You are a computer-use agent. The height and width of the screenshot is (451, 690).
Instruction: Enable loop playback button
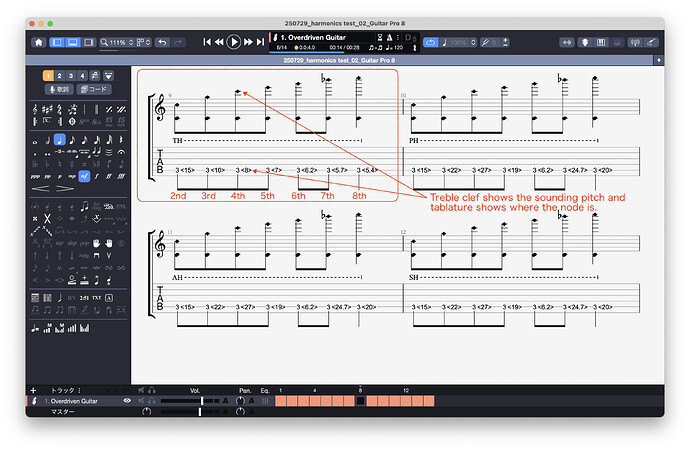click(430, 42)
